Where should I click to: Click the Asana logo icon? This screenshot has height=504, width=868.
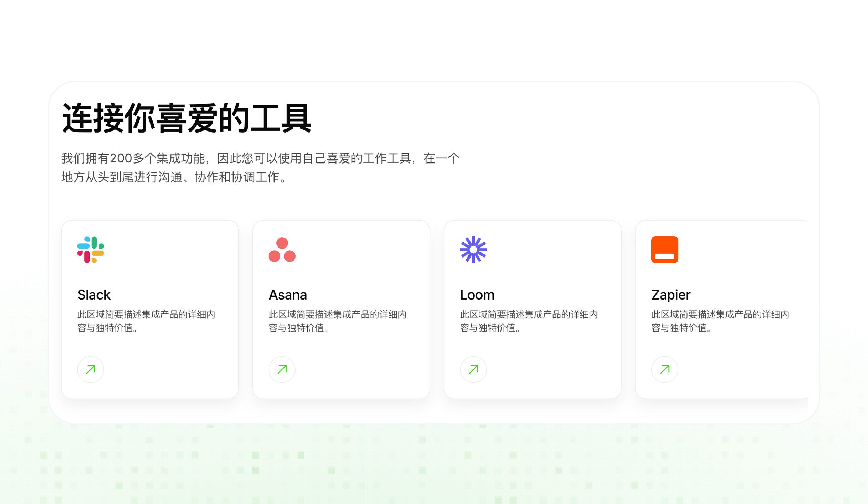coord(282,249)
